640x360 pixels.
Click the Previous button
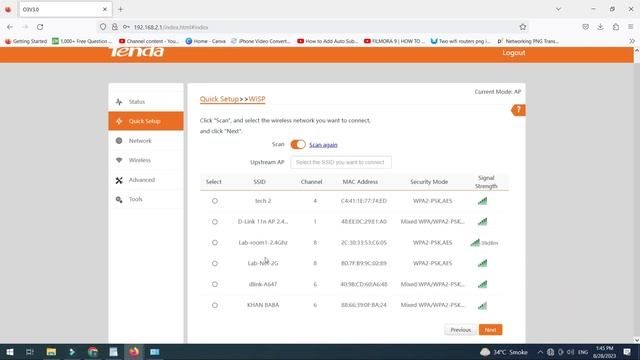[x=460, y=330]
